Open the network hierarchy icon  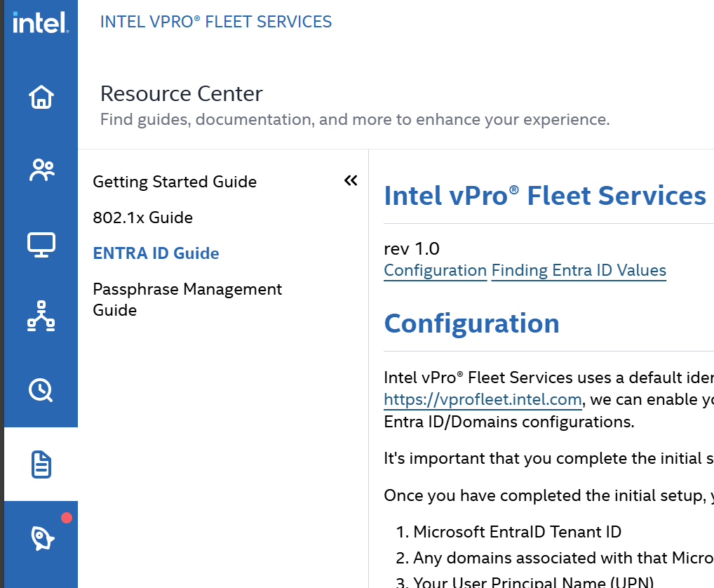(x=41, y=316)
